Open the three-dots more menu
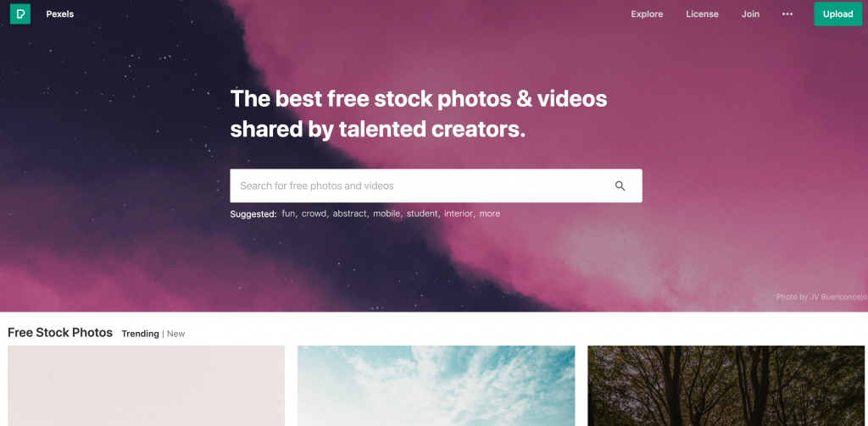Screen dimensions: 868x426 (787, 14)
